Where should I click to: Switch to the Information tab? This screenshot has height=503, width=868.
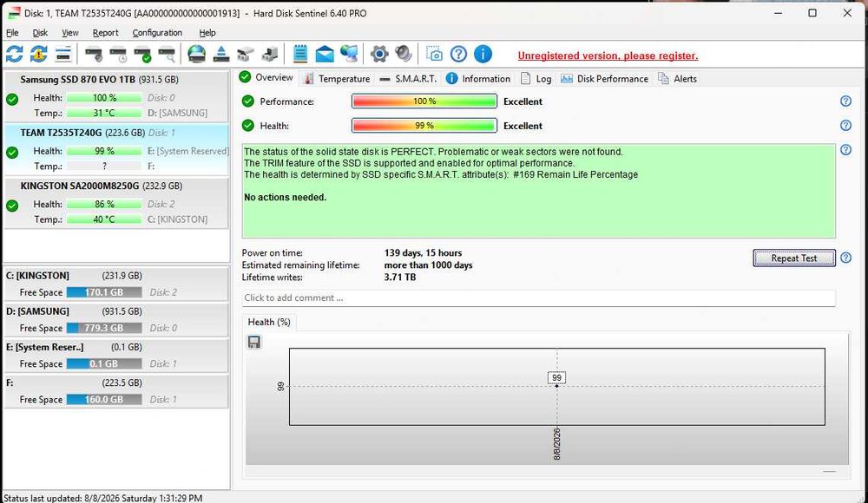[x=478, y=79]
